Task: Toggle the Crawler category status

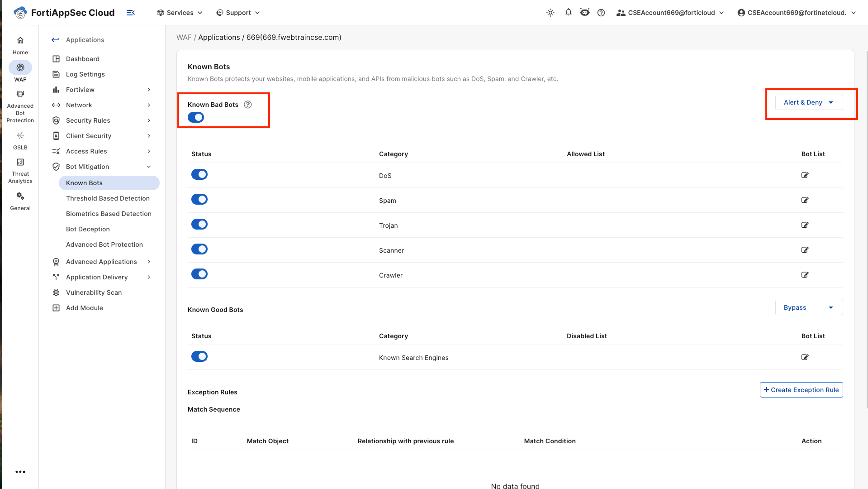Action: [199, 274]
